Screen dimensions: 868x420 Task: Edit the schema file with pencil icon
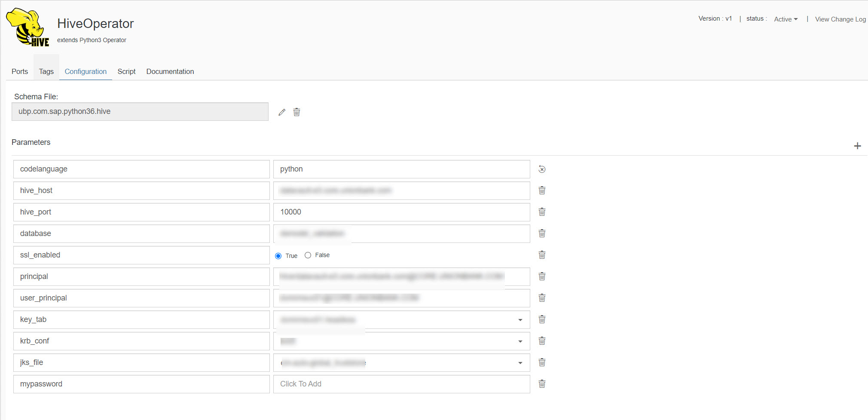[282, 112]
